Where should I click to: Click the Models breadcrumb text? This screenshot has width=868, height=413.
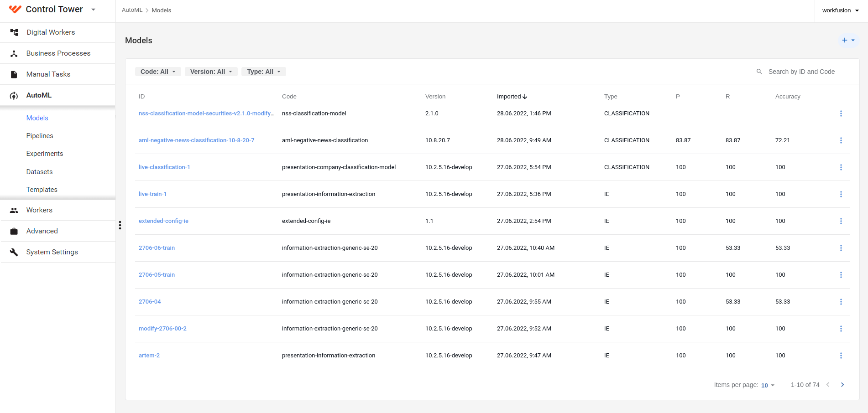(x=162, y=10)
